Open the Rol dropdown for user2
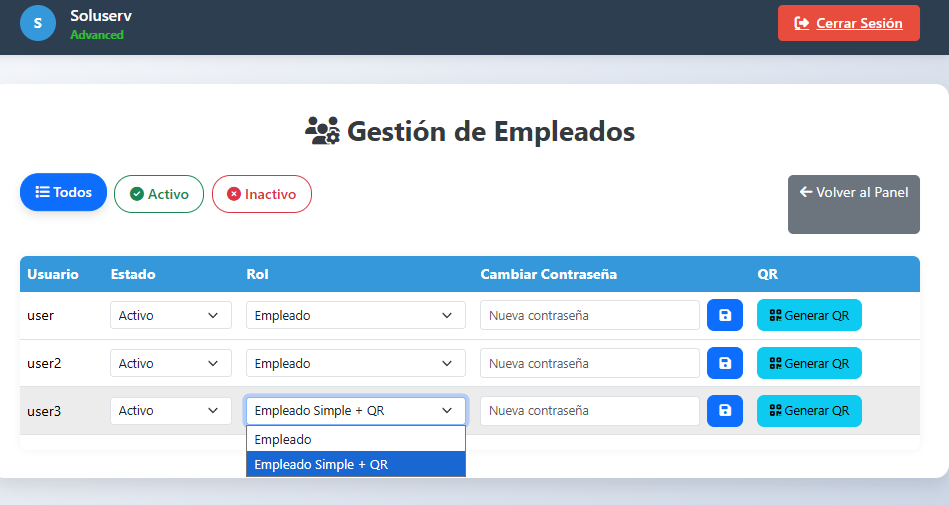The image size is (949, 505). pyautogui.click(x=355, y=363)
